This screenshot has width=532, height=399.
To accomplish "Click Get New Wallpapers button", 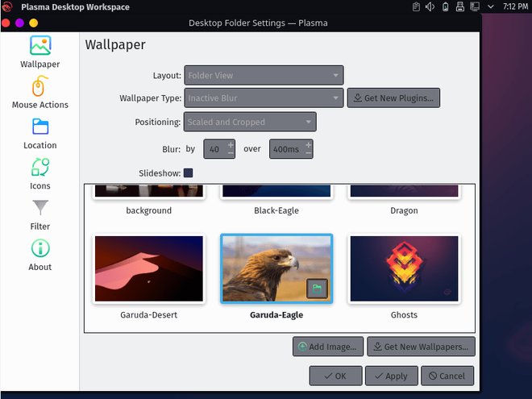I will click(x=421, y=347).
